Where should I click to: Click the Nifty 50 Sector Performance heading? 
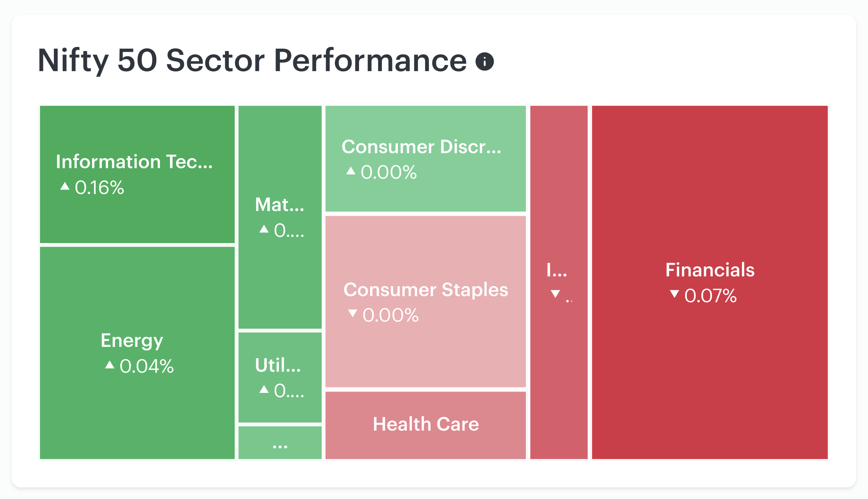pyautogui.click(x=252, y=61)
